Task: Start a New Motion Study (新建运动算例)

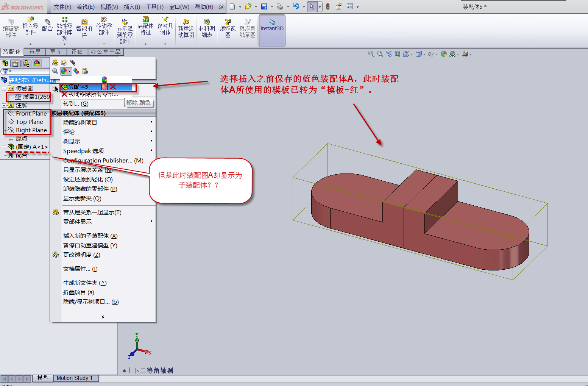Action: tap(186, 29)
